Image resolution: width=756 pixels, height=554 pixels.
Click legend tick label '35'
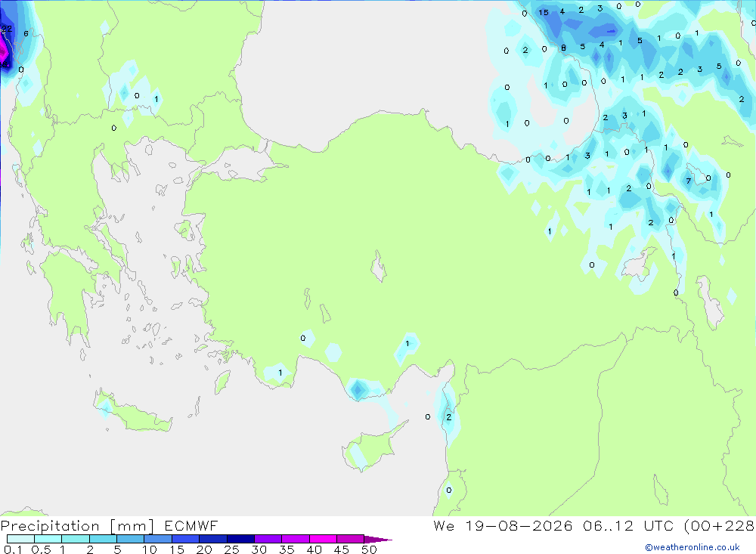tap(287, 549)
